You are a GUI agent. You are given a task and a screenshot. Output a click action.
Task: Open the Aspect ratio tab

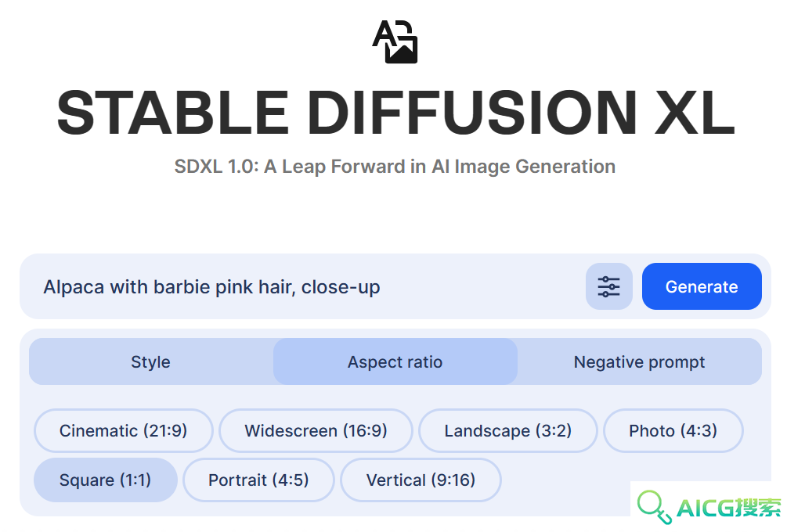tap(395, 361)
